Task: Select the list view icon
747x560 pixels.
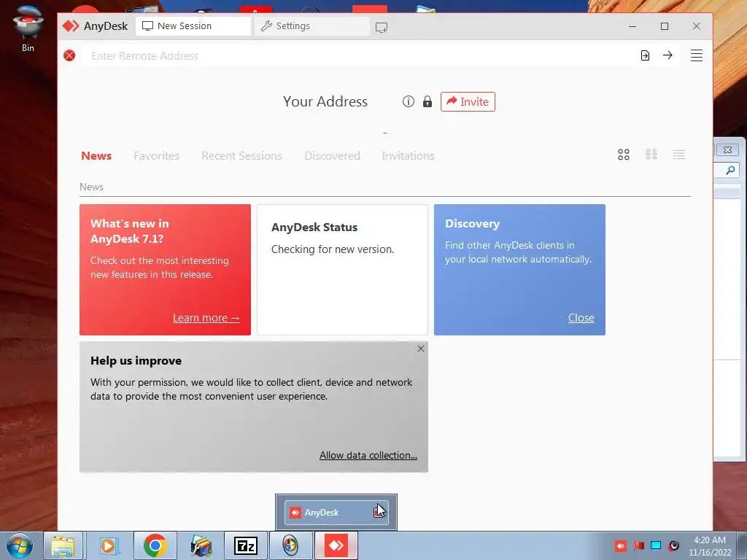Action: pyautogui.click(x=679, y=155)
